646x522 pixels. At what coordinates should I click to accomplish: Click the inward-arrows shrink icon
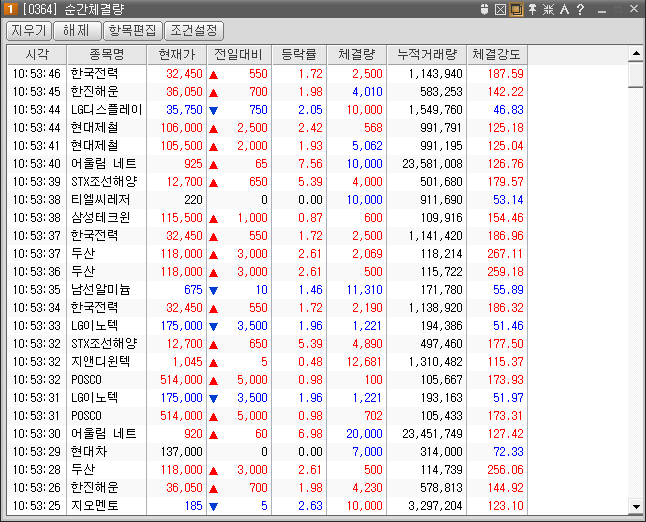pyautogui.click(x=548, y=9)
